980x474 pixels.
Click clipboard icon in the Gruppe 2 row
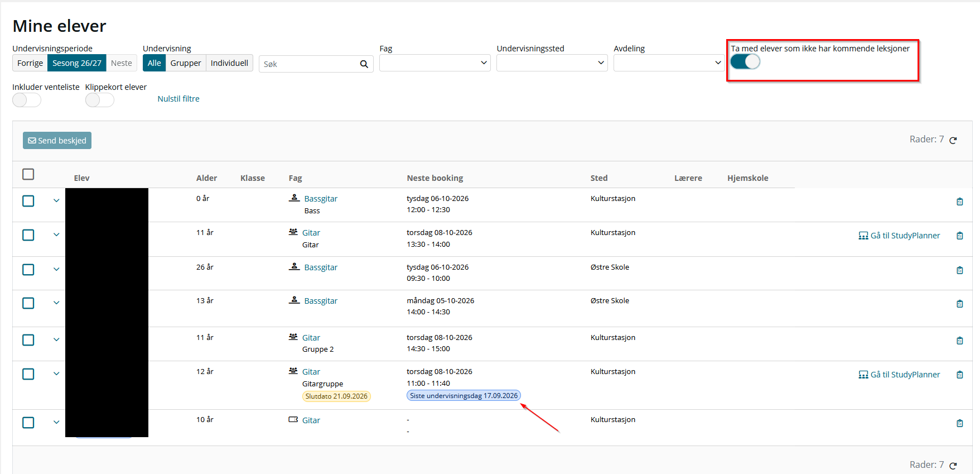tap(960, 341)
